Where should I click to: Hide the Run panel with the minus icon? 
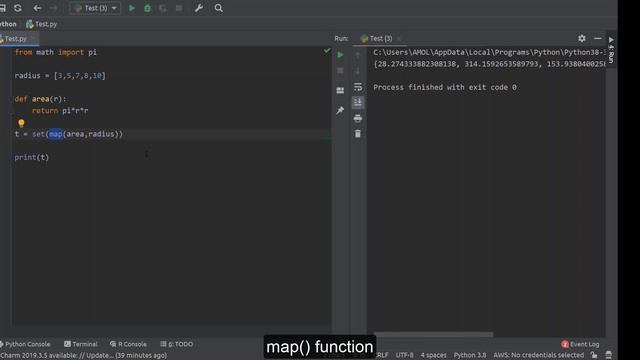pyautogui.click(x=598, y=38)
